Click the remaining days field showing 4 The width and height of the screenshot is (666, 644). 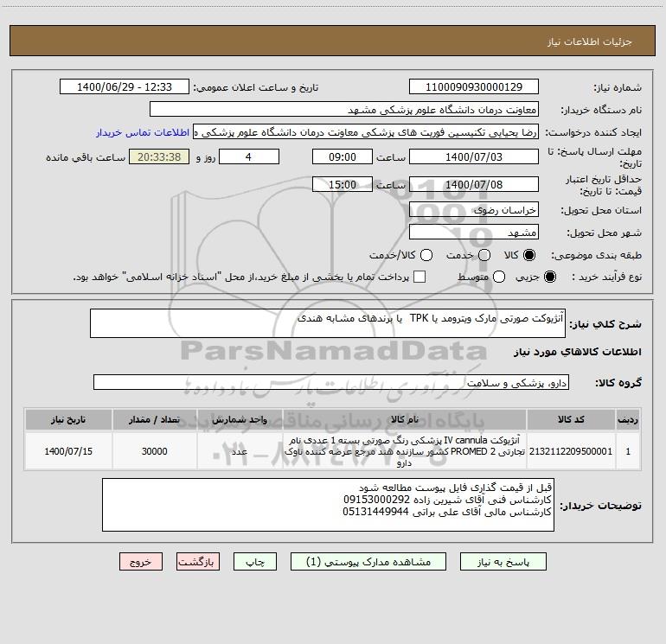pos(249,156)
